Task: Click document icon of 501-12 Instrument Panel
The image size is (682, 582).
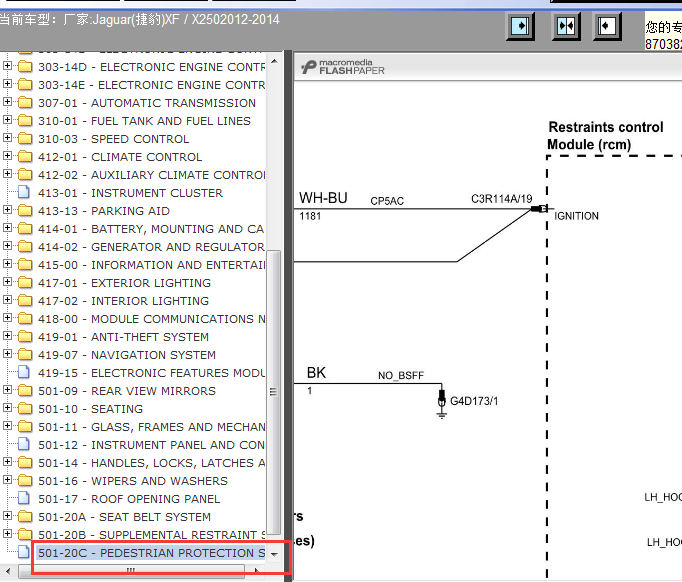Action: pos(24,445)
